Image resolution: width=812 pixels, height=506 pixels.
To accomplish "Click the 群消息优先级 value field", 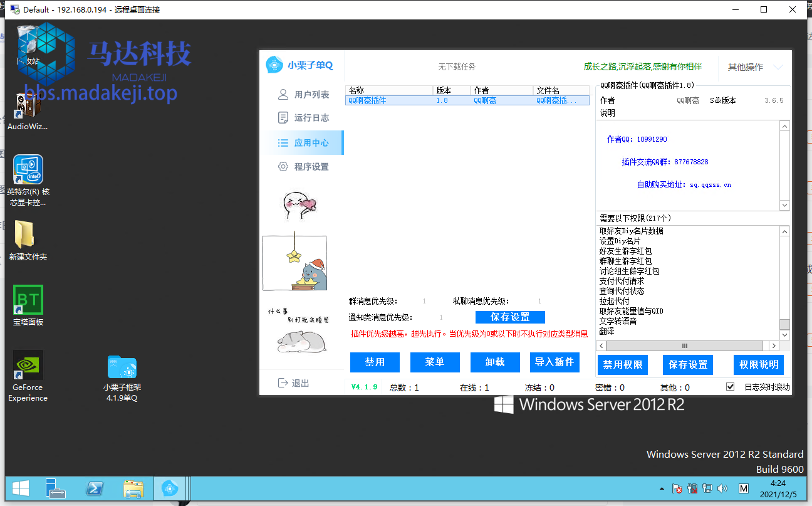I will pyautogui.click(x=425, y=302).
